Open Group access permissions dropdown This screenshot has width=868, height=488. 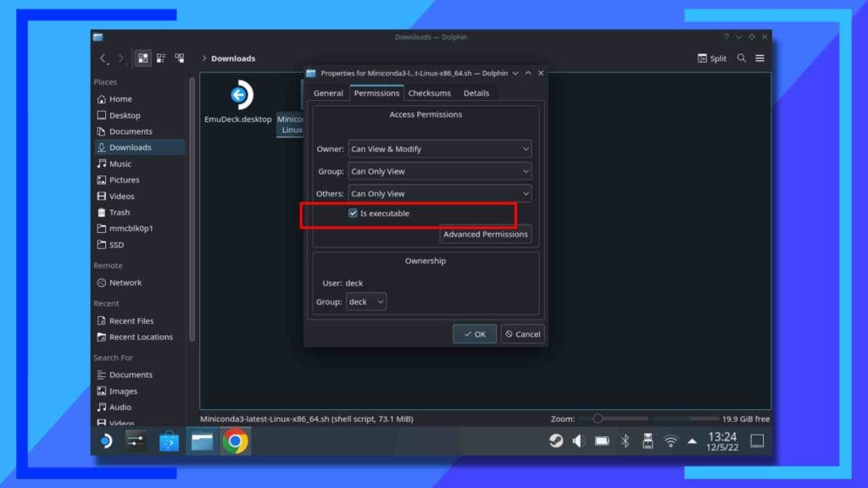[440, 171]
